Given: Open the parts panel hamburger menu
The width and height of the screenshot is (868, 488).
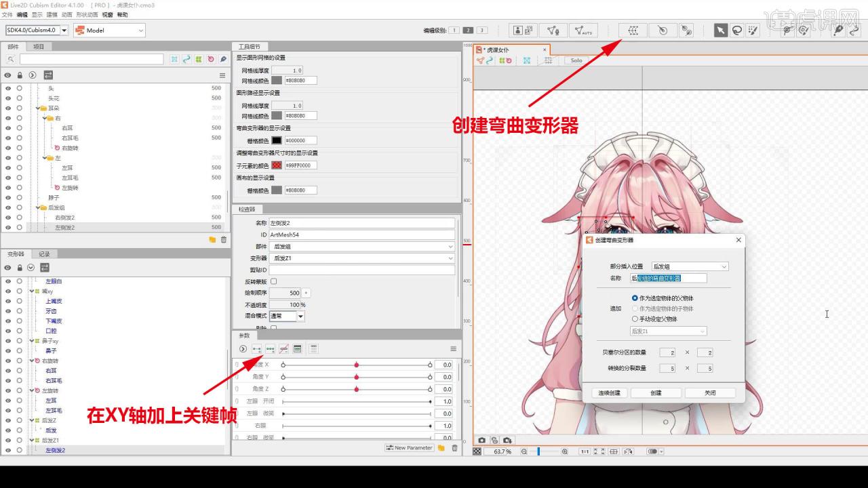Looking at the screenshot, I should (222, 75).
